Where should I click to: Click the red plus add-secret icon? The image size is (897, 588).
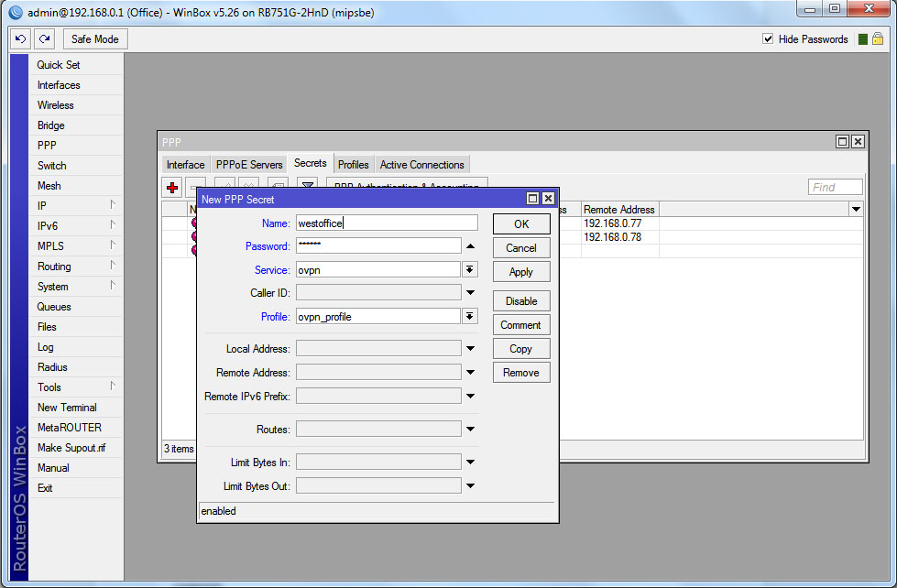coord(172,187)
